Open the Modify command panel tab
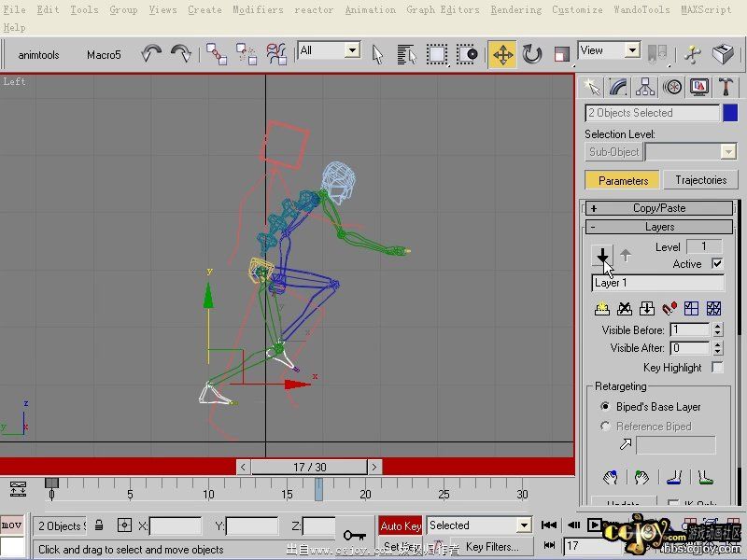This screenshot has height=560, width=747. [x=618, y=87]
